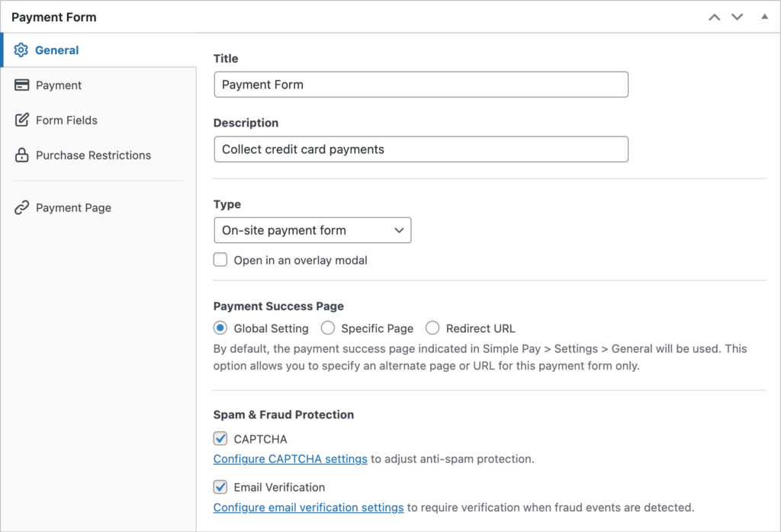Choose the Redirect URL radio option
This screenshot has height=532, width=781.
click(432, 328)
